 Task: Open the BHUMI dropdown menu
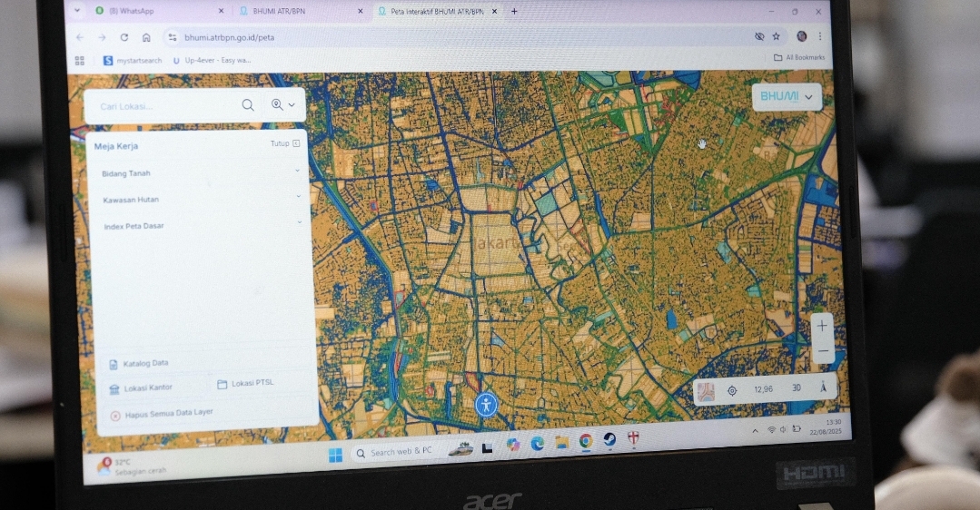point(787,96)
